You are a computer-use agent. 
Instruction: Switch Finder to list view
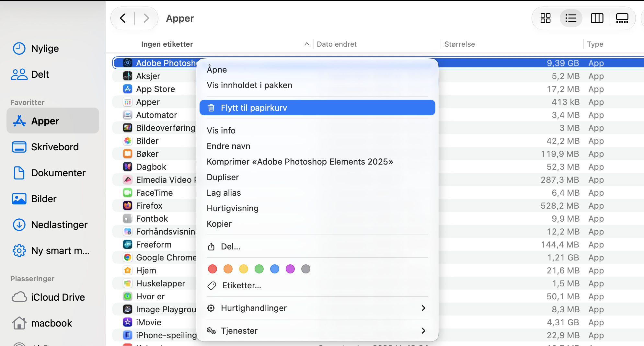pyautogui.click(x=571, y=18)
